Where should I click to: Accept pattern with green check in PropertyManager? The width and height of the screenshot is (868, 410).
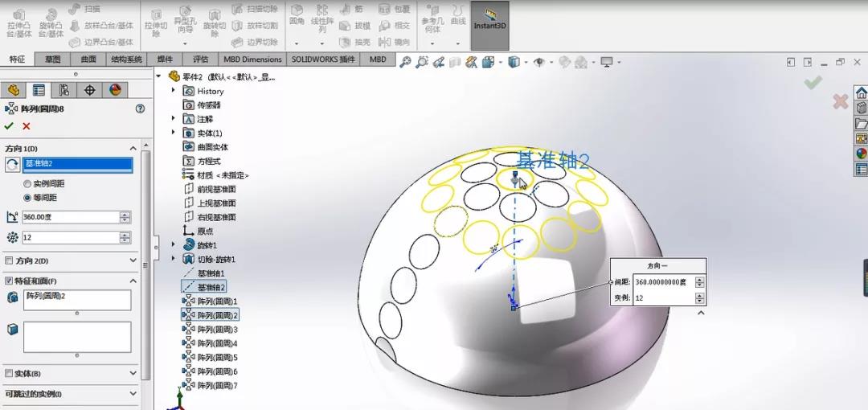tap(9, 126)
